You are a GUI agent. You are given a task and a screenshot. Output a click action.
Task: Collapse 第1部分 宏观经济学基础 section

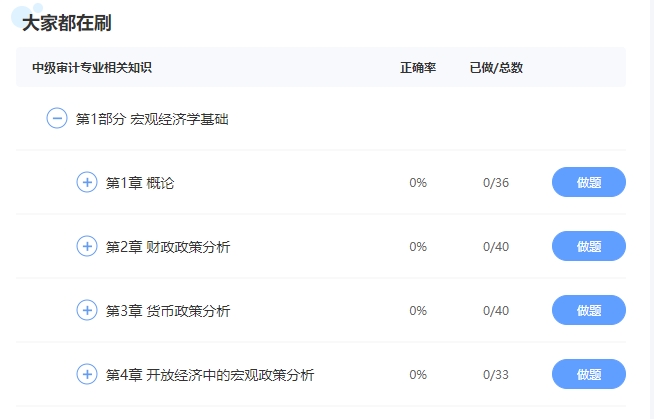(x=57, y=118)
